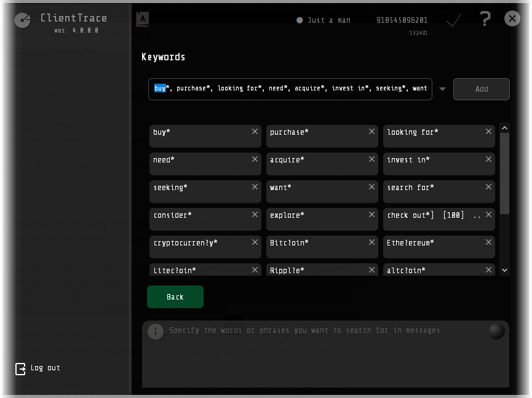
Task: Focus the keywords input field
Action: pos(290,89)
